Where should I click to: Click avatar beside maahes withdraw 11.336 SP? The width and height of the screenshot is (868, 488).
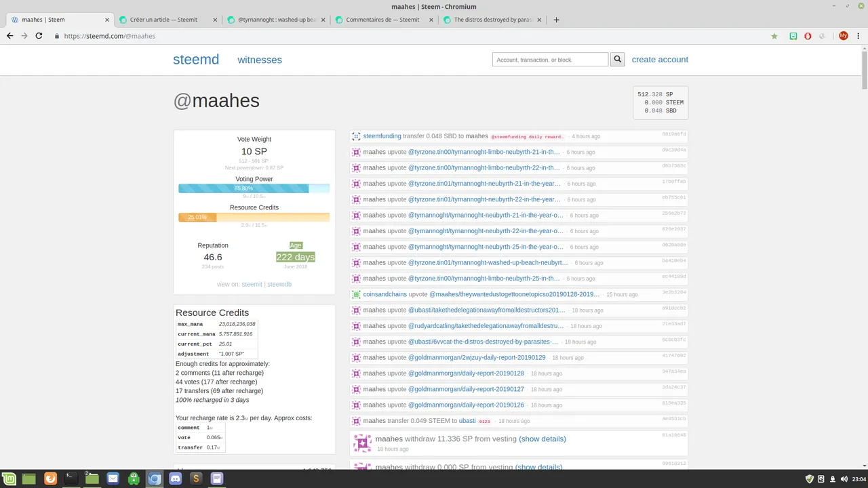[362, 444]
